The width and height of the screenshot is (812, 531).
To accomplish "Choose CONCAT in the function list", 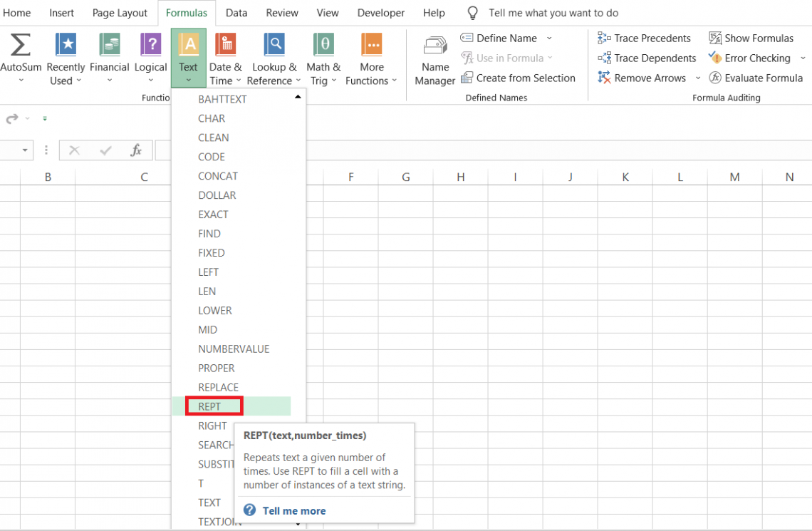I will point(218,176).
